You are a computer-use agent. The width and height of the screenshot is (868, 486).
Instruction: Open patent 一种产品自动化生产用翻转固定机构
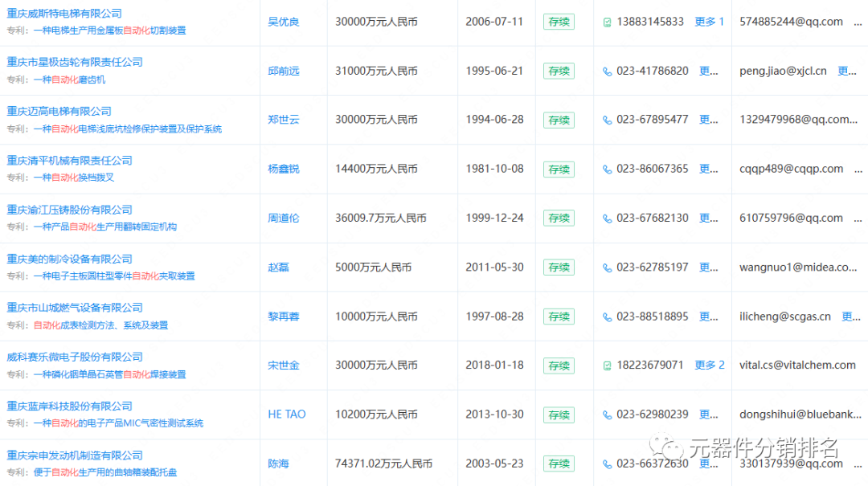coord(105,227)
